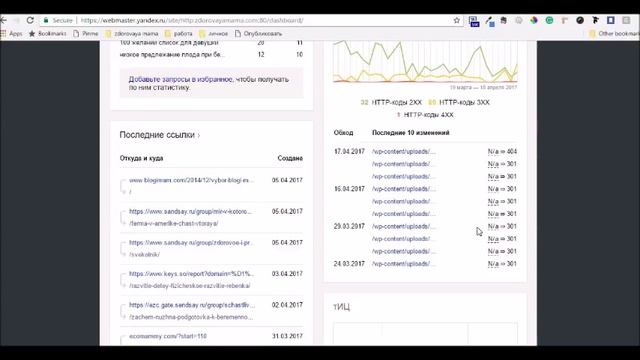
Task: Open the multicolored pinwheel extension
Action: [x=534, y=20]
